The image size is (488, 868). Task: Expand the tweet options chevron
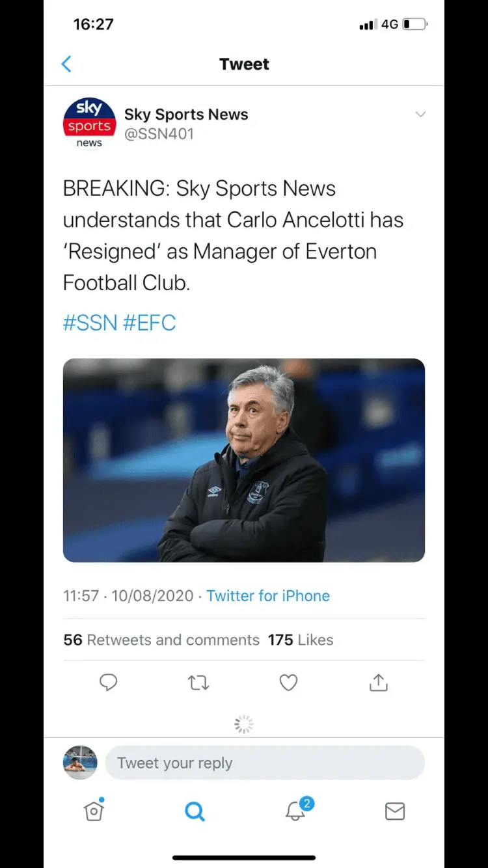point(420,115)
